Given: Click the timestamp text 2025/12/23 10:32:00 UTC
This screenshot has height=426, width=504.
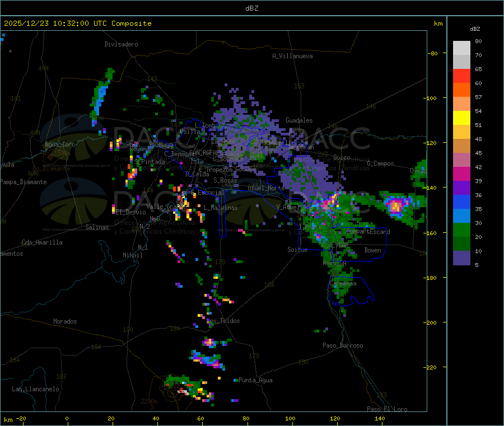Looking at the screenshot, I should (55, 24).
